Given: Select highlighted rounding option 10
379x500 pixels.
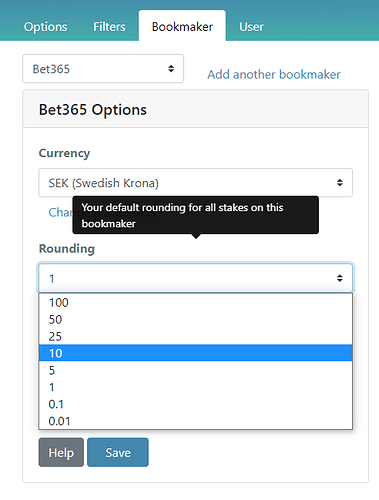Looking at the screenshot, I should 195,353.
